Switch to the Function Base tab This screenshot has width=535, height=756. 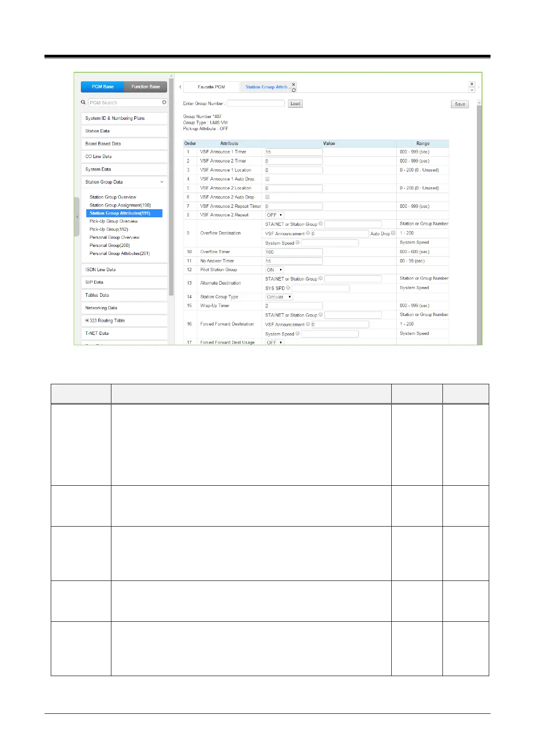pyautogui.click(x=146, y=87)
